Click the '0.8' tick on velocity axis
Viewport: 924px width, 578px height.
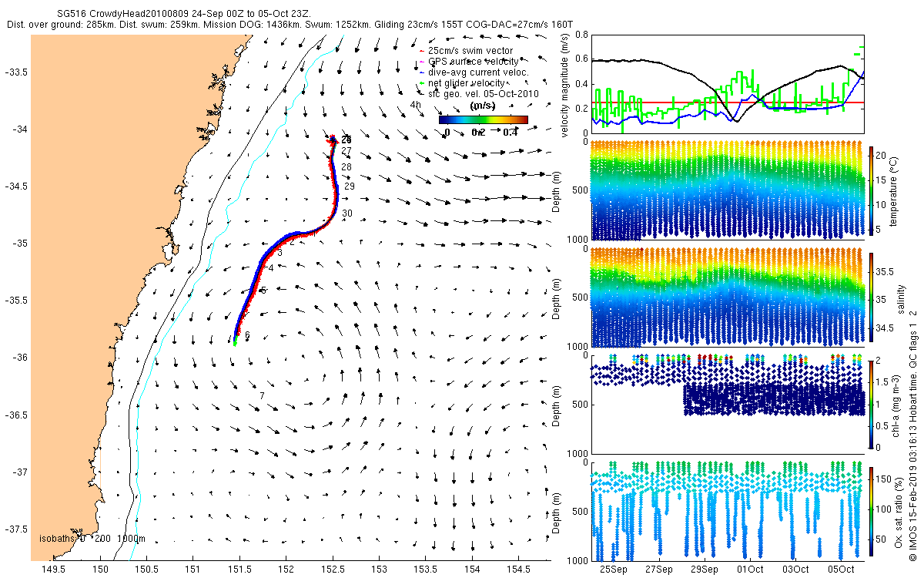581,35
